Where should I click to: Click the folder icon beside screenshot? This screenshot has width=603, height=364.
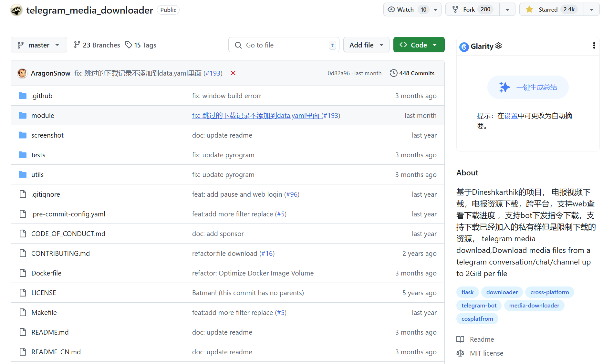tap(23, 135)
